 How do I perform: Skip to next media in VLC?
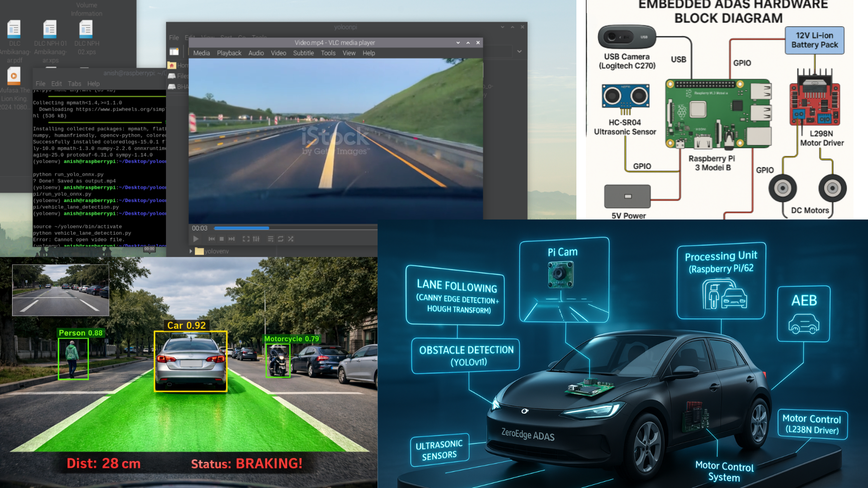231,239
